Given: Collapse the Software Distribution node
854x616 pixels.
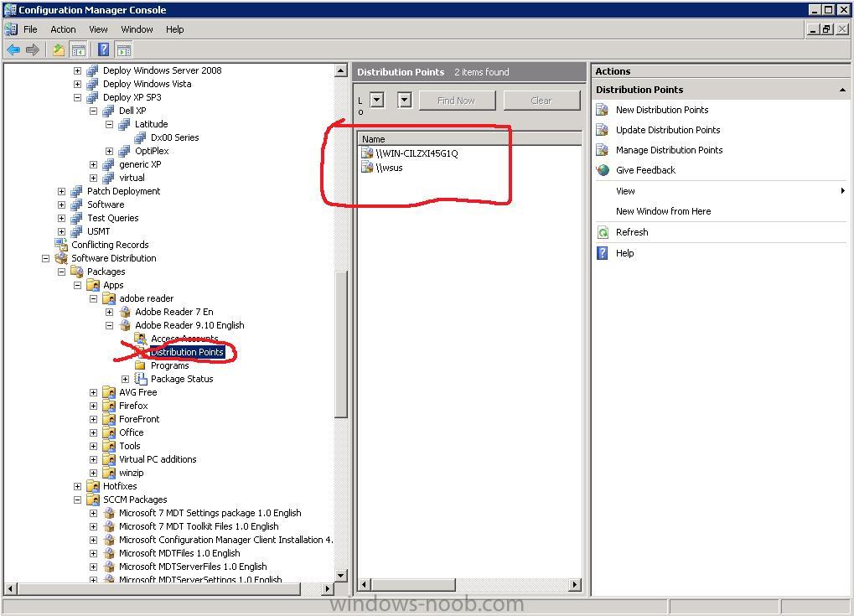Looking at the screenshot, I should coord(46,258).
